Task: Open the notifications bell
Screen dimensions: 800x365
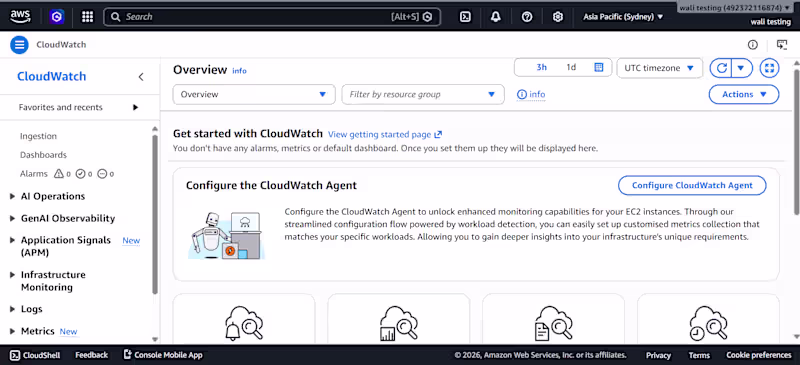Action: pyautogui.click(x=495, y=17)
